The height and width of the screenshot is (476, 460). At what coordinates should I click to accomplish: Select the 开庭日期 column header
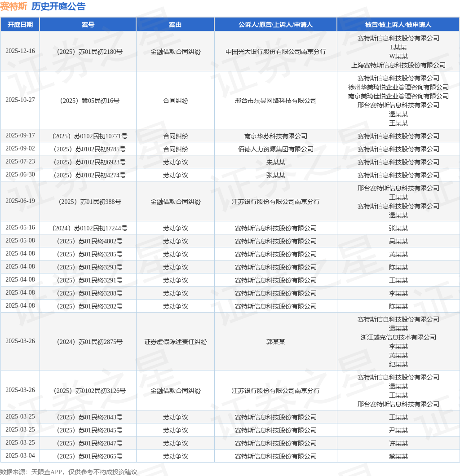pos(20,25)
